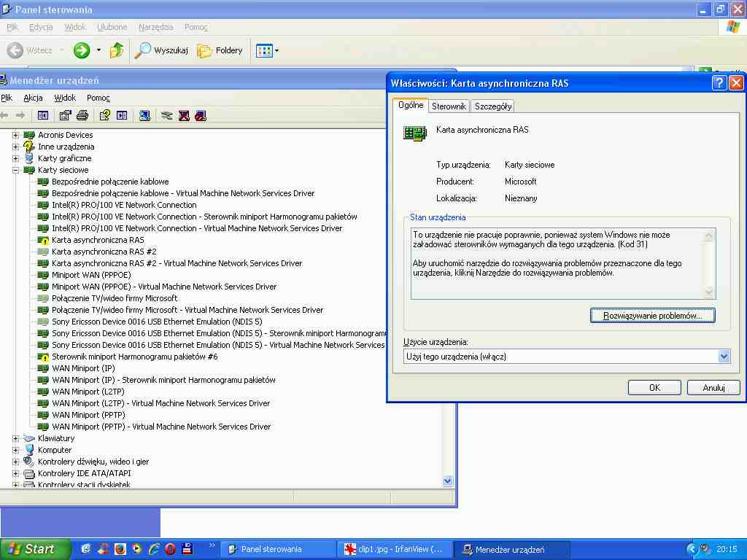Viewport: 747px width, 560px height.
Task: Expand the Karty graficzne node
Action: pos(16,158)
